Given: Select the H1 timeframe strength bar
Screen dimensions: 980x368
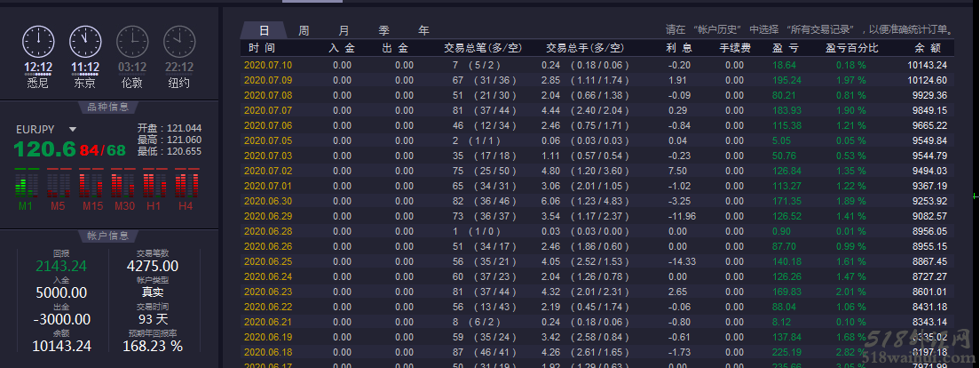Looking at the screenshot, I should 155,185.
